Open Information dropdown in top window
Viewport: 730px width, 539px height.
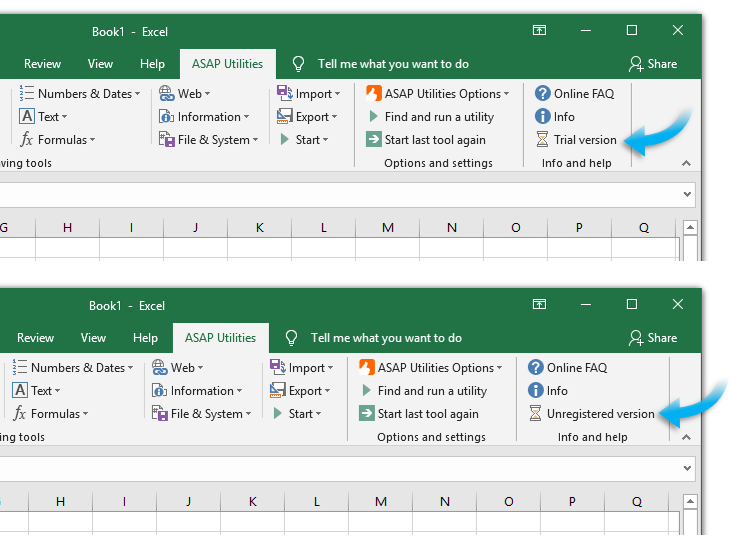(204, 116)
